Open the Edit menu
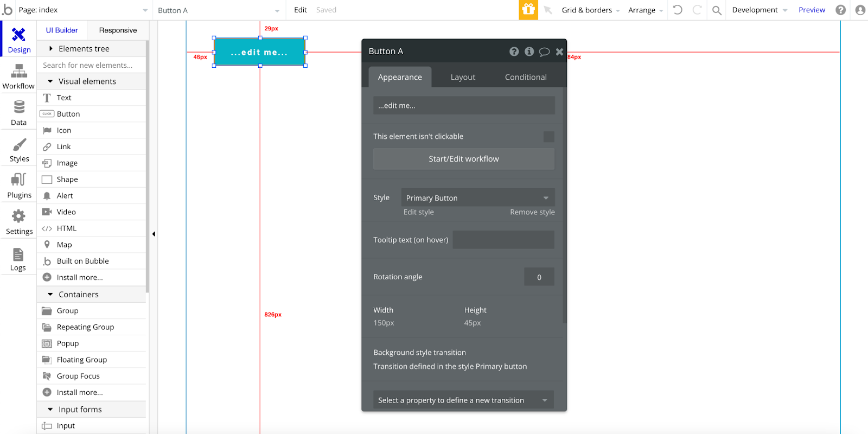The image size is (868, 434). pyautogui.click(x=301, y=10)
